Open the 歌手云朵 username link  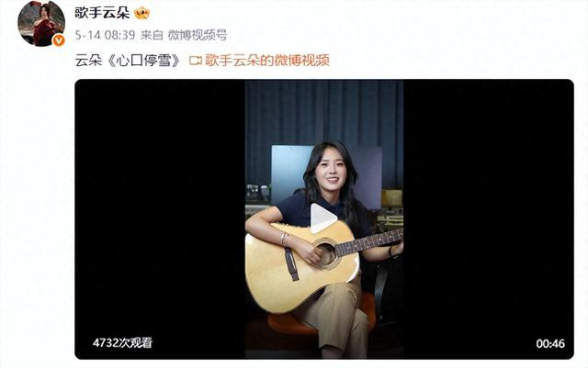pos(102,13)
